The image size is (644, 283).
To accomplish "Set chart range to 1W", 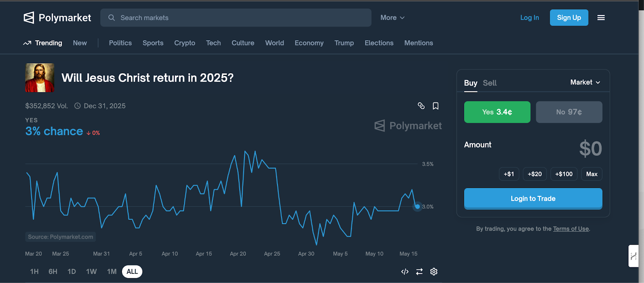I will pos(91,272).
